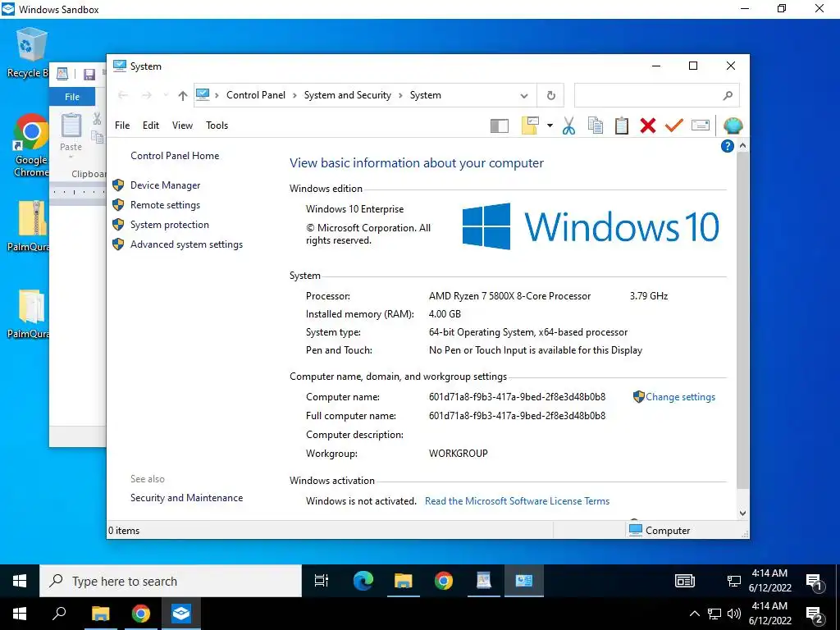The height and width of the screenshot is (630, 840).
Task: Open the View menu
Action: pos(182,126)
